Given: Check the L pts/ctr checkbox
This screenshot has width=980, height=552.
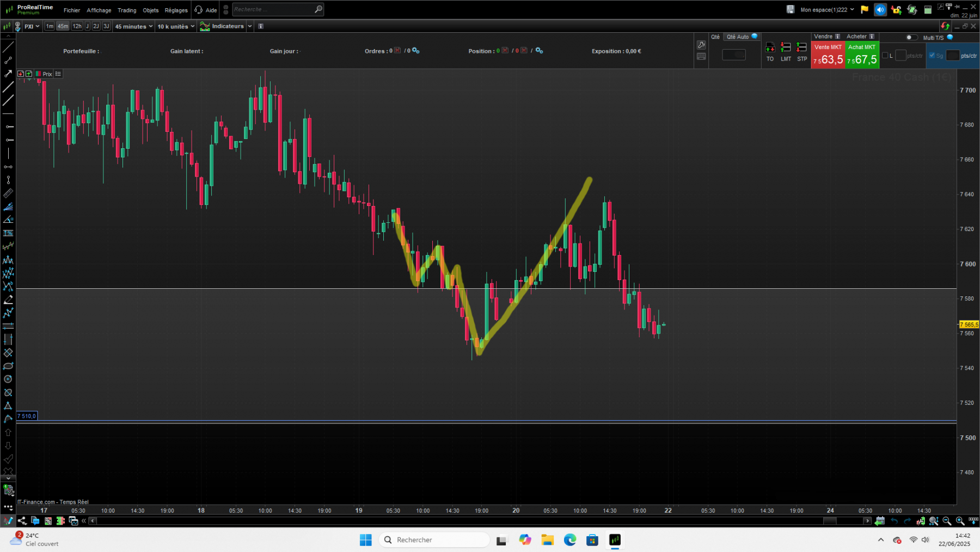Looking at the screenshot, I should [x=885, y=56].
